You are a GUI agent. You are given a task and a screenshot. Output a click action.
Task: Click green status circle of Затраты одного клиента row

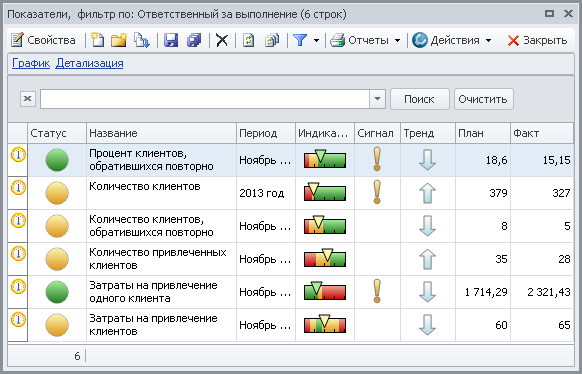[x=57, y=292]
